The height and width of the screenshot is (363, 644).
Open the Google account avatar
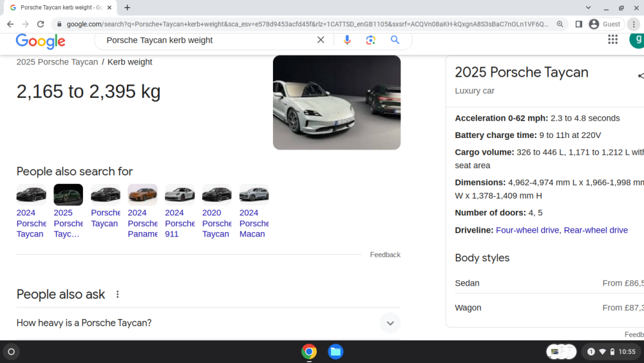(637, 40)
